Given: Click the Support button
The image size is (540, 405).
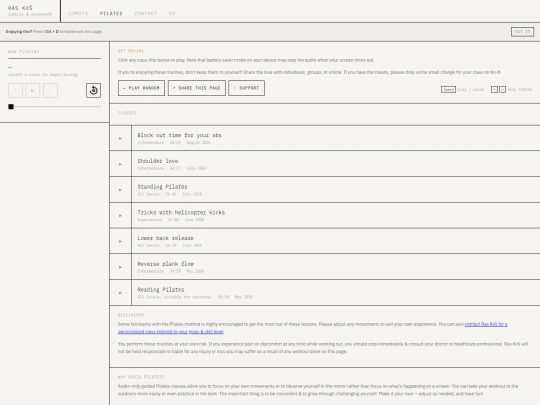Looking at the screenshot, I should click(246, 88).
